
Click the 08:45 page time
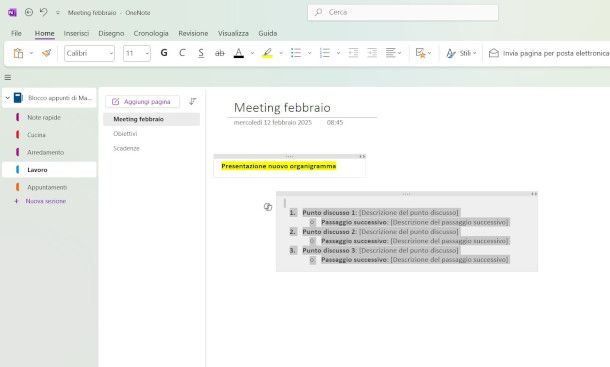click(x=335, y=122)
